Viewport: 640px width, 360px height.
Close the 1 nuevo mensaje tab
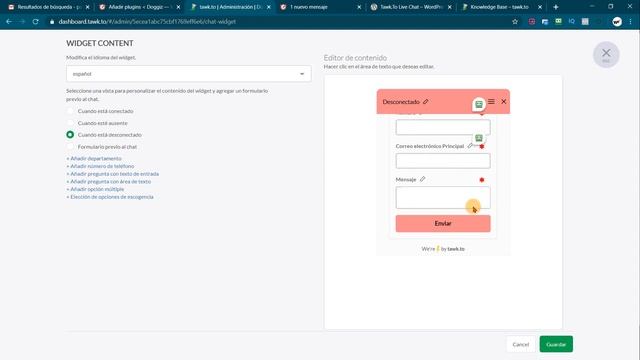(x=359, y=7)
